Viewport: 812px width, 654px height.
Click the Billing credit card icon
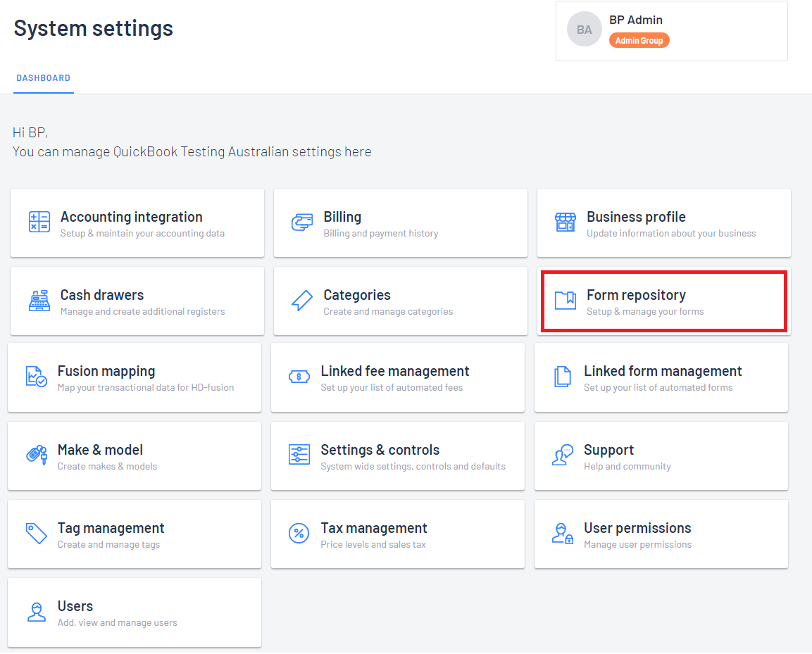coord(302,222)
